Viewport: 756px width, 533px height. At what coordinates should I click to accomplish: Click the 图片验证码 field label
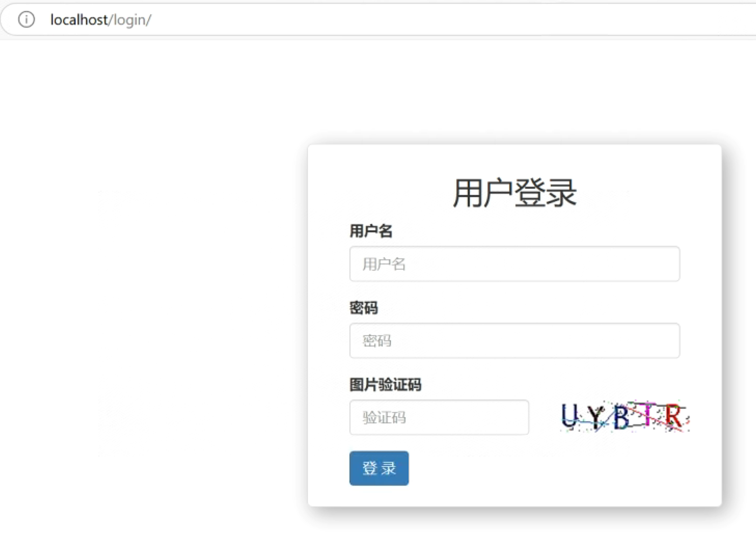385,385
